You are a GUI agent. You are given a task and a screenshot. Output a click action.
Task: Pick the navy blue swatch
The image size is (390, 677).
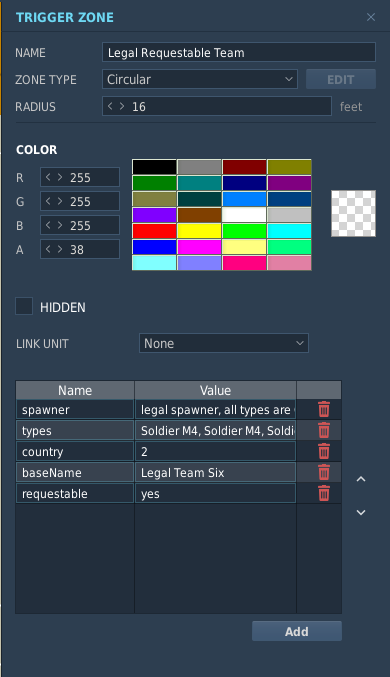(244, 183)
